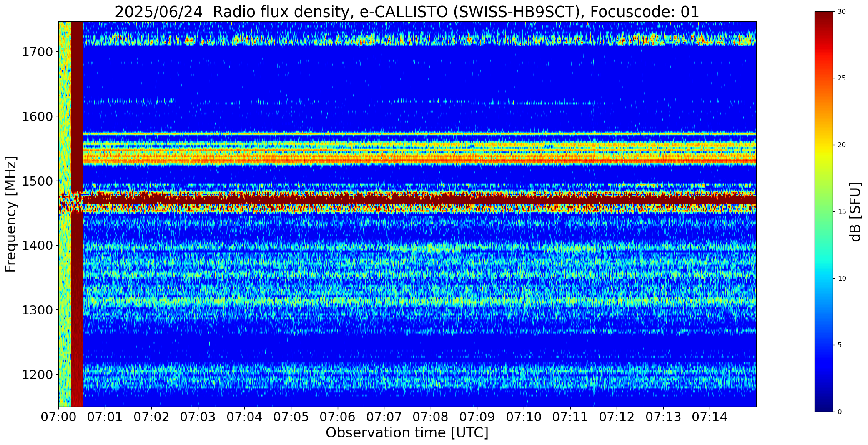Click the 07:04 time tick label
This screenshot has width=868, height=445.
(x=244, y=417)
